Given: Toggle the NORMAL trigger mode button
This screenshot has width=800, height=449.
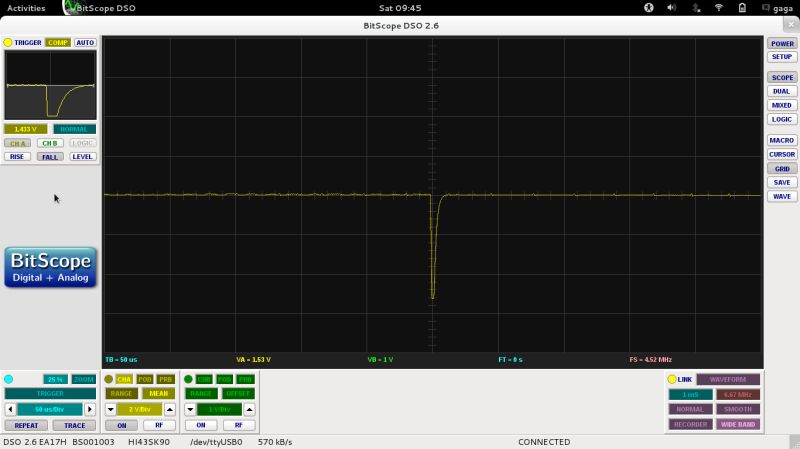Looking at the screenshot, I should pos(74,129).
